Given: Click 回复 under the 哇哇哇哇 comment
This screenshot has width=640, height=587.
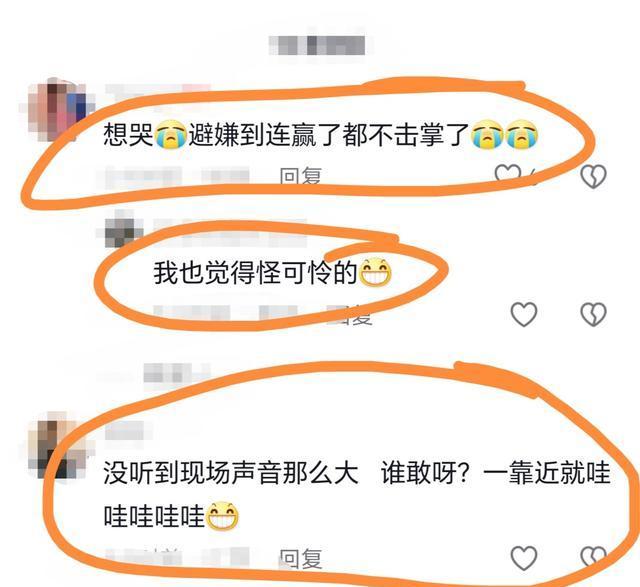Looking at the screenshot, I should pyautogui.click(x=300, y=558).
